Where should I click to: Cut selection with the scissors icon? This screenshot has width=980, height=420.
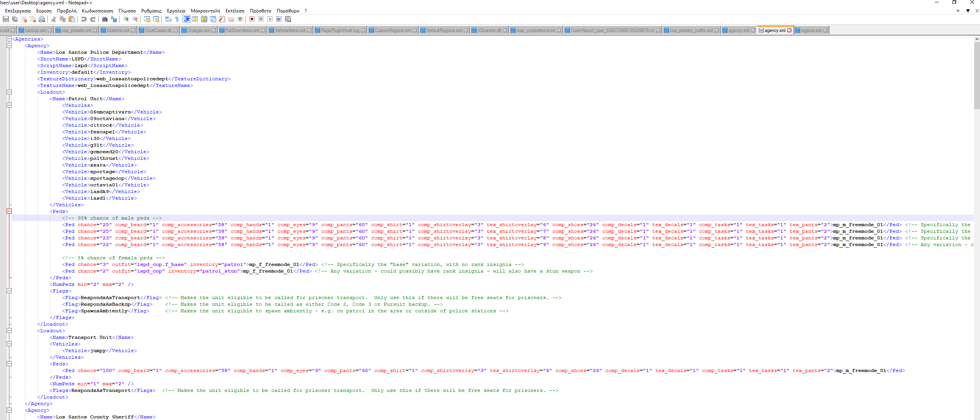coord(54,19)
